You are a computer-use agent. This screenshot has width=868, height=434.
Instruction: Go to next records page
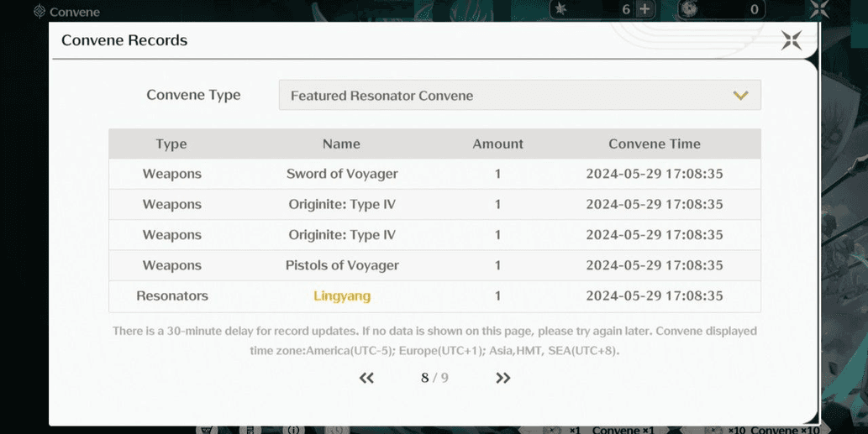[502, 378]
